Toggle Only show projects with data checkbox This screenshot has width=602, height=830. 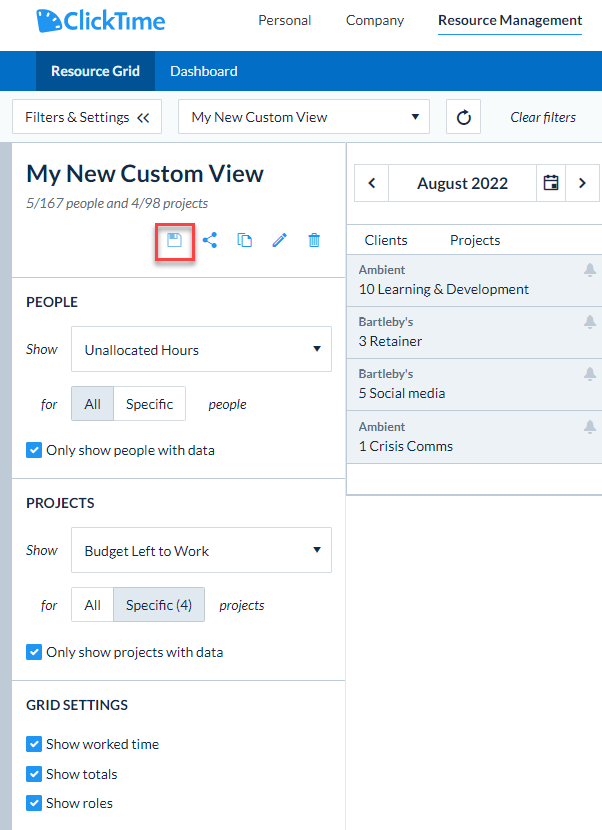pos(34,652)
